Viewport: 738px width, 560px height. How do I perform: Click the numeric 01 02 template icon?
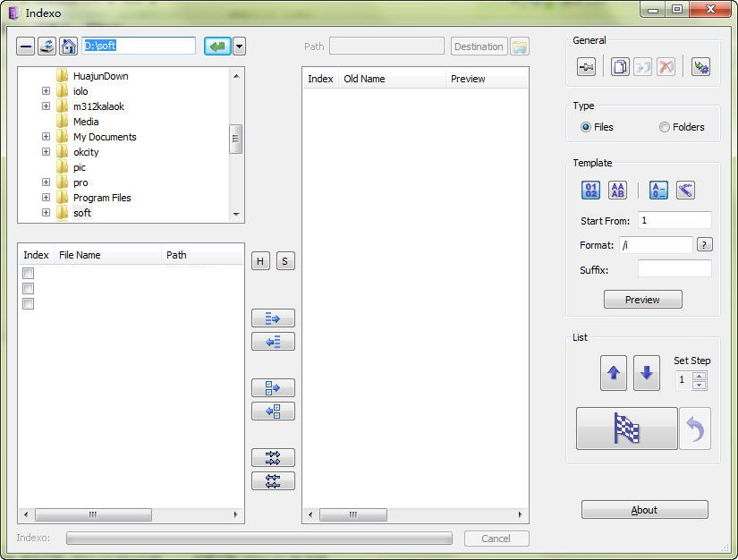pos(590,190)
